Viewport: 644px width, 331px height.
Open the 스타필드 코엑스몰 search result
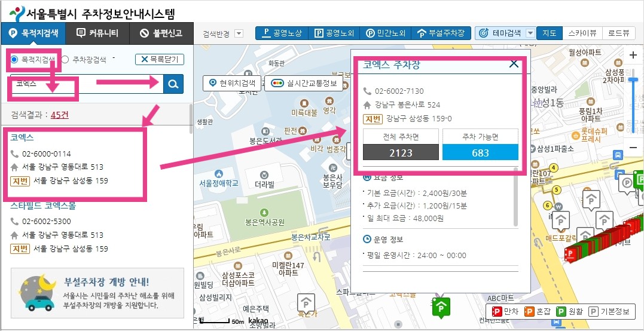43,206
